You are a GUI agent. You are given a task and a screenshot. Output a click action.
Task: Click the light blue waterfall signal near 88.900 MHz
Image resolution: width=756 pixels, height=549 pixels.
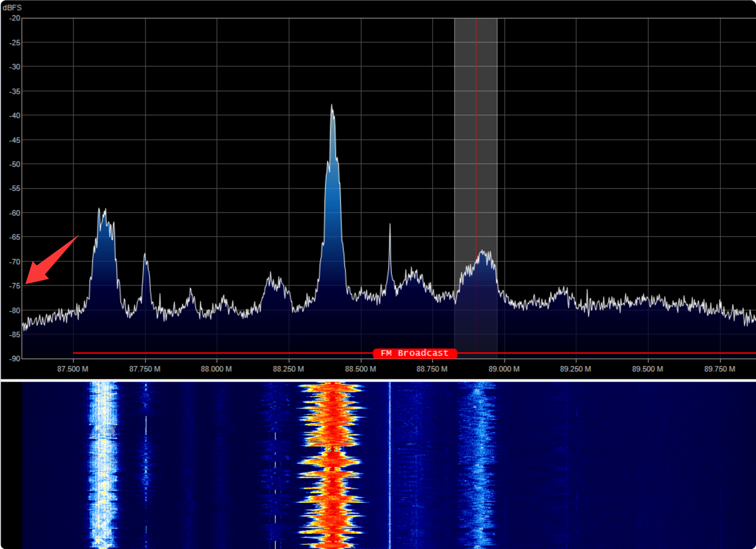point(479,462)
